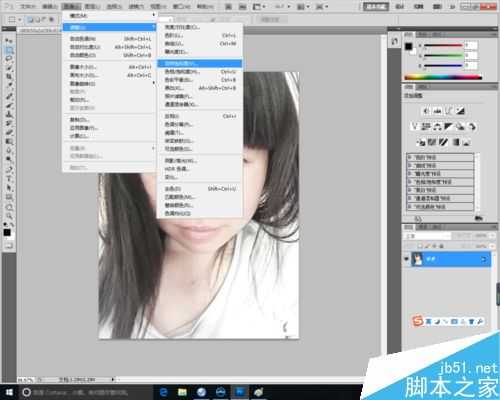Select the Zoom tool in the toolbox
Viewport: 500px width, 400px height.
(x=9, y=216)
